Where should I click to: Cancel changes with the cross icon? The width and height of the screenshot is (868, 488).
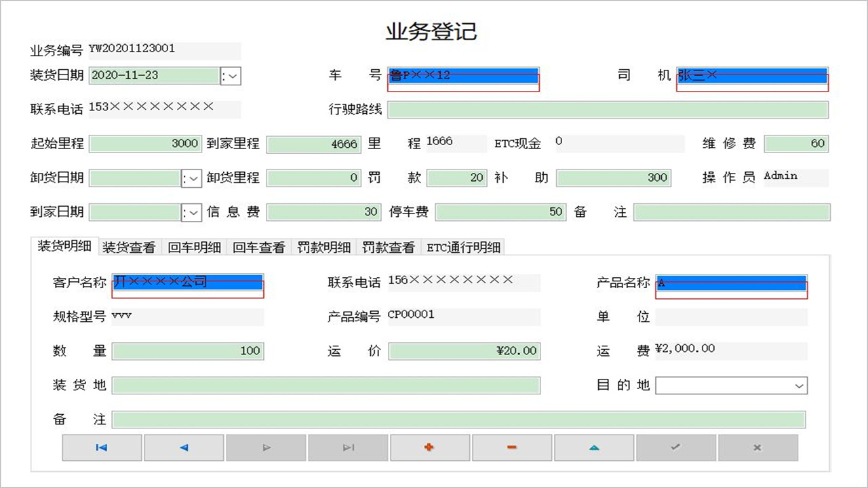(x=758, y=447)
